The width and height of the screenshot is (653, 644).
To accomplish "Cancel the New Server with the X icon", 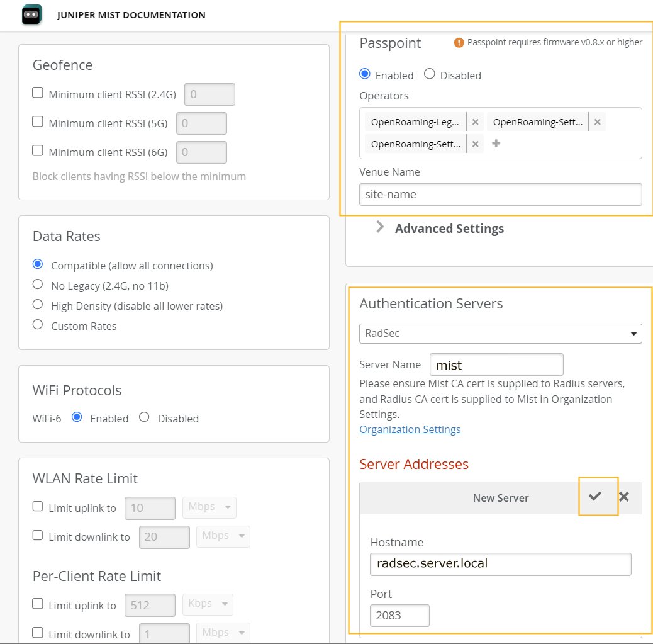I will pyautogui.click(x=624, y=497).
